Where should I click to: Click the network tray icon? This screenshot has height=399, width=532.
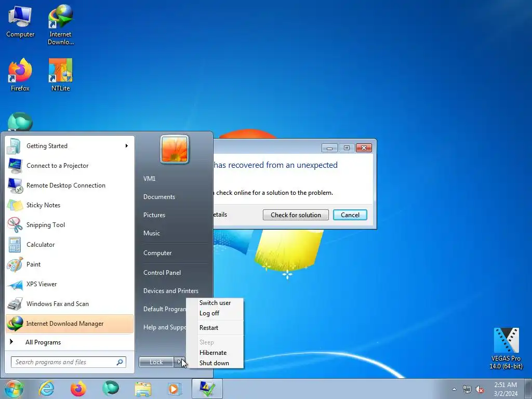(x=467, y=389)
